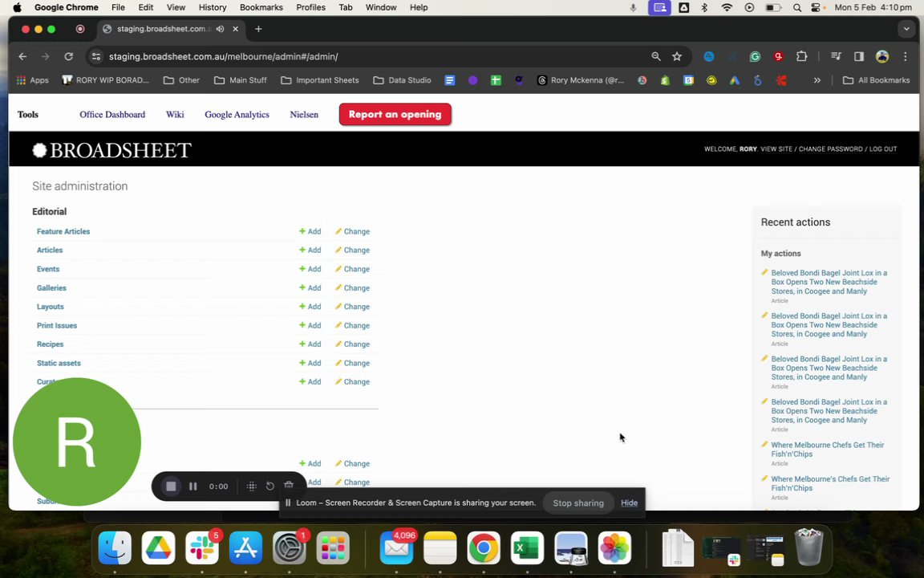Open the Recipes admin link
Screen dimensions: 924x578
50,344
